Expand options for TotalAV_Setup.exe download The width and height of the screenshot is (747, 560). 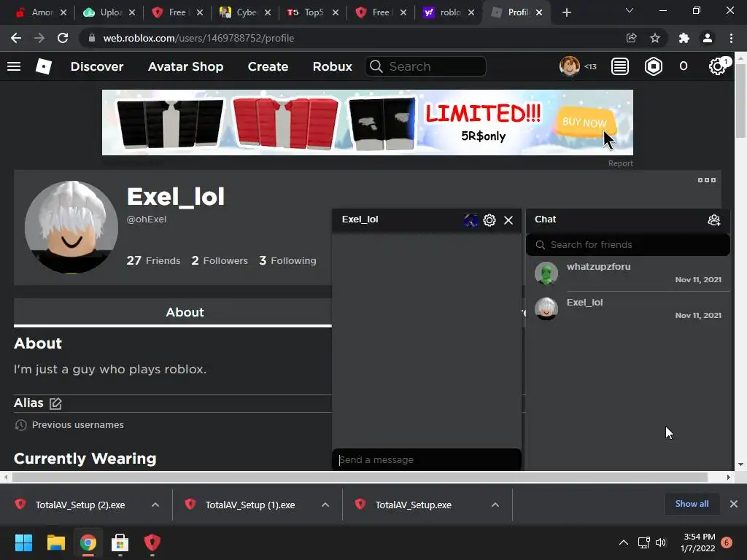coord(495,505)
